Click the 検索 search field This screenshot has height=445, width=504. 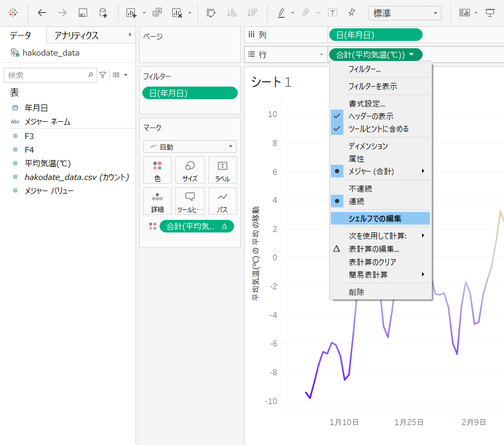pyautogui.click(x=50, y=75)
